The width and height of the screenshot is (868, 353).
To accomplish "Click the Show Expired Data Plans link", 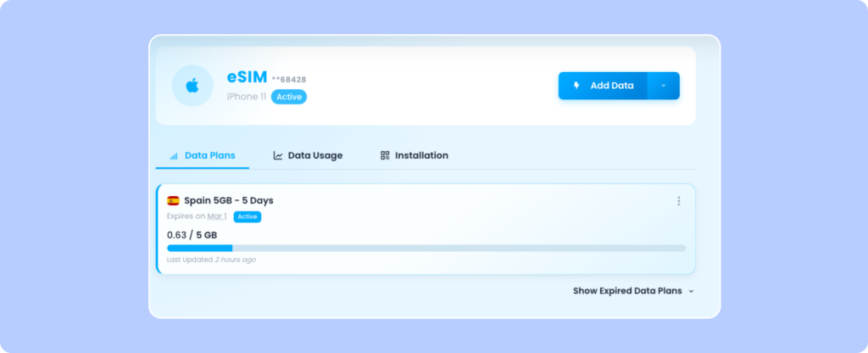I will [x=626, y=290].
